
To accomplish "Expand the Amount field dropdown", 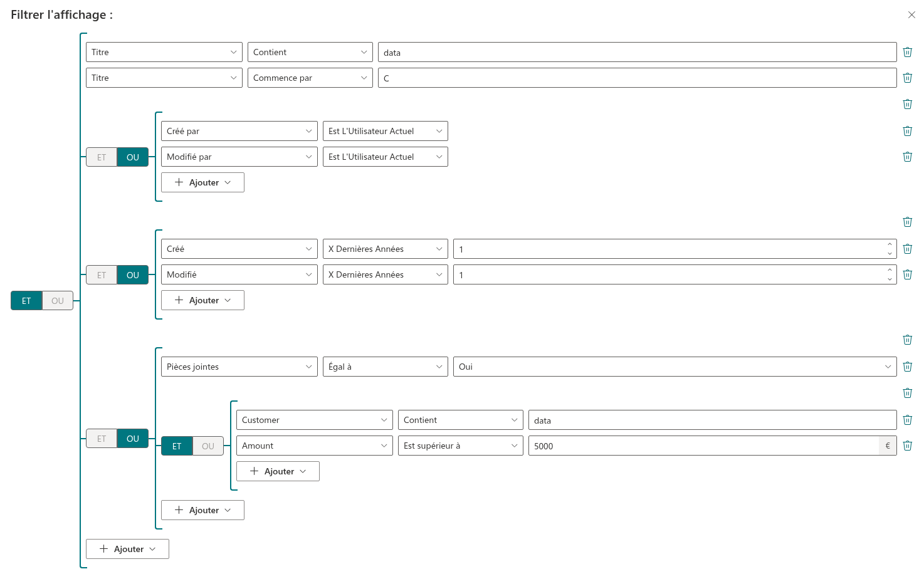I will [315, 446].
